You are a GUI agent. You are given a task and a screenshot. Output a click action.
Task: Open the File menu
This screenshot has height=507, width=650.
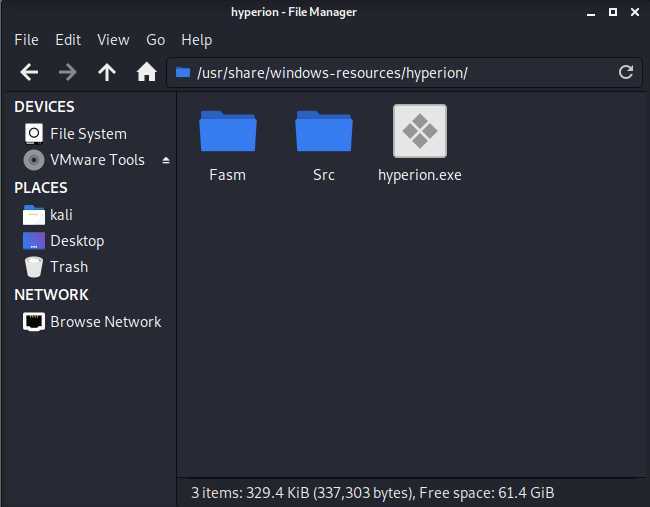[27, 40]
